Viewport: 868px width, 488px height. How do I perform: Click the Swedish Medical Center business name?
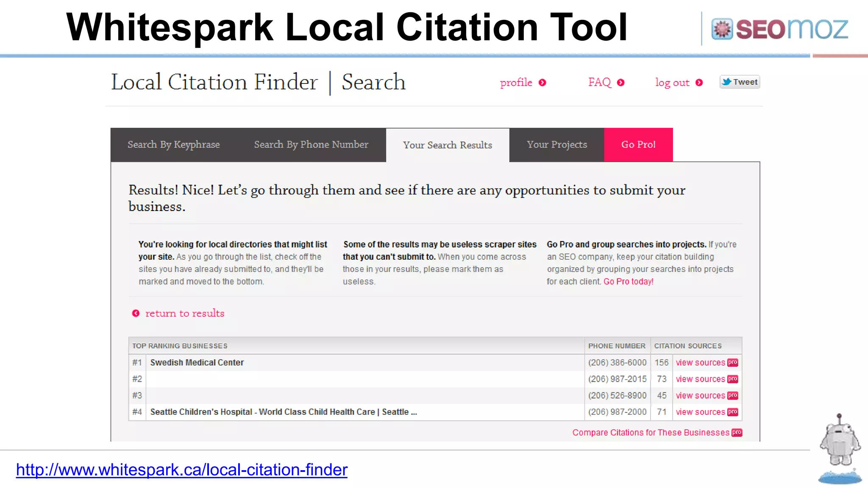pyautogui.click(x=197, y=363)
